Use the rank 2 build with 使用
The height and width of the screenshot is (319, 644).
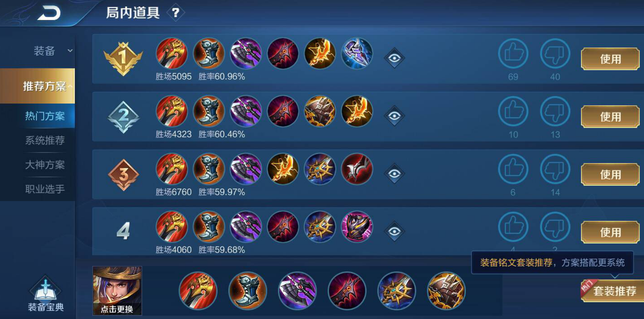click(610, 117)
